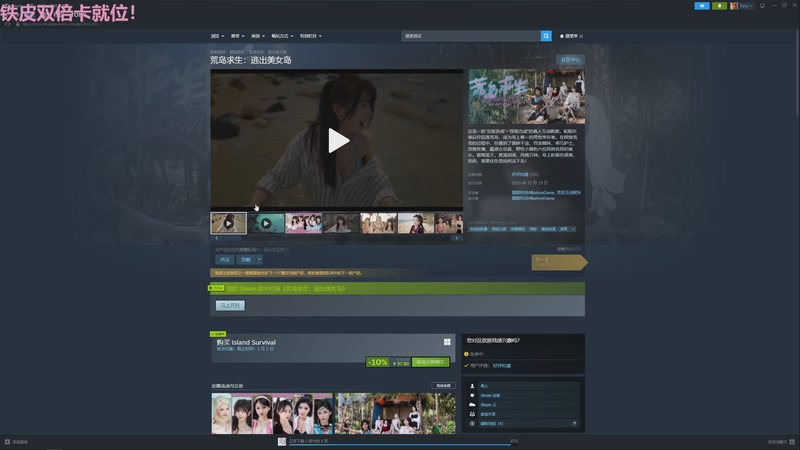The width and height of the screenshot is (800, 450).
Task: Open the 类别 categories menu
Action: point(258,36)
